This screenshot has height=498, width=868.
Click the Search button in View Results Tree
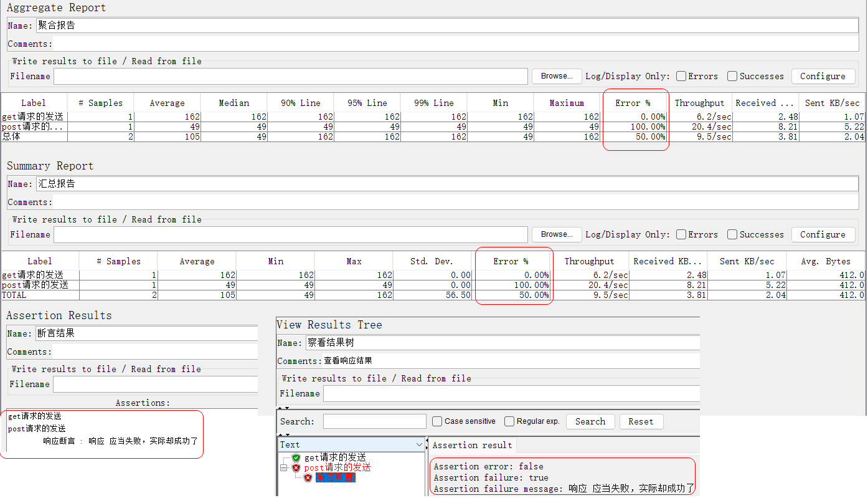click(x=590, y=421)
